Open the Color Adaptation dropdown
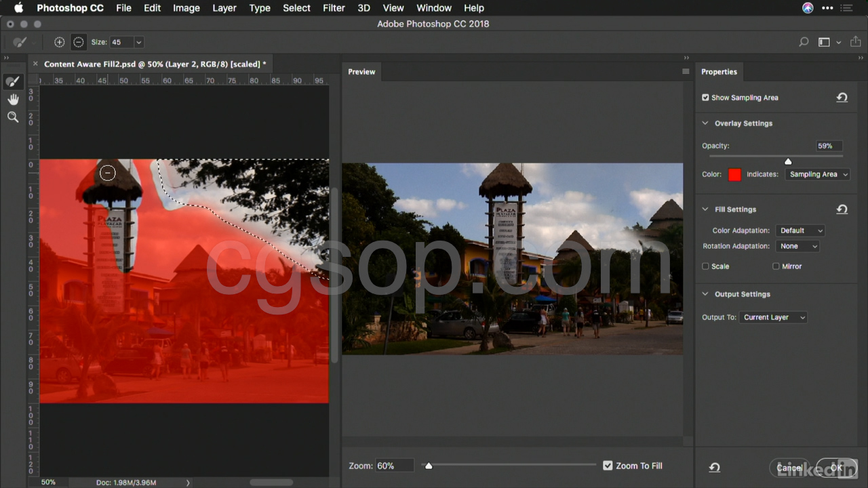Screen dimensions: 868x488 tap(800, 230)
